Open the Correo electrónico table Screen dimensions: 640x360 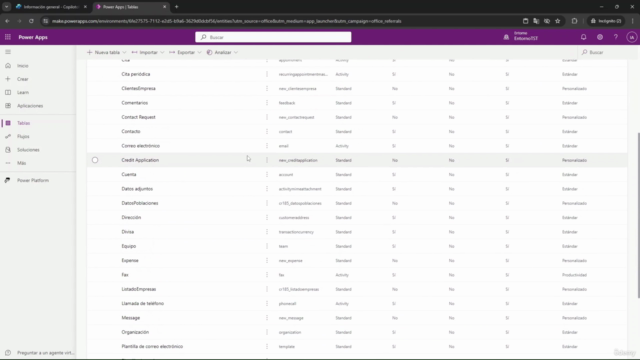(140, 146)
